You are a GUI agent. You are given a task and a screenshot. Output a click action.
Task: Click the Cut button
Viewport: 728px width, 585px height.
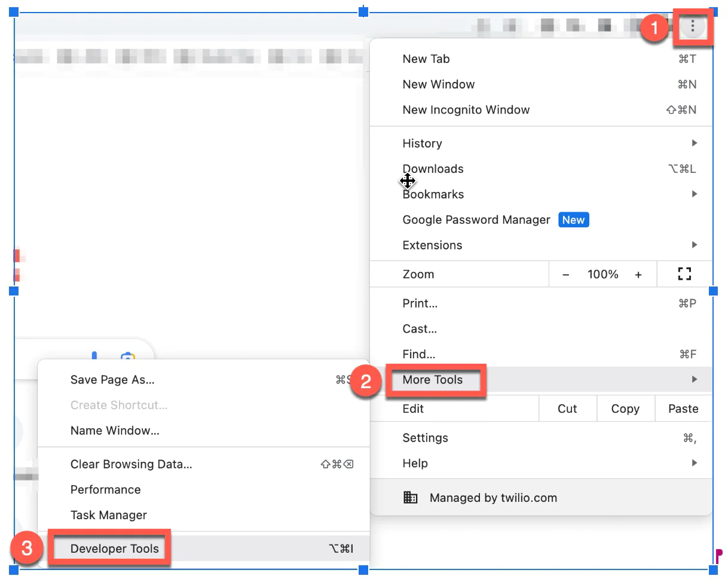pyautogui.click(x=567, y=409)
